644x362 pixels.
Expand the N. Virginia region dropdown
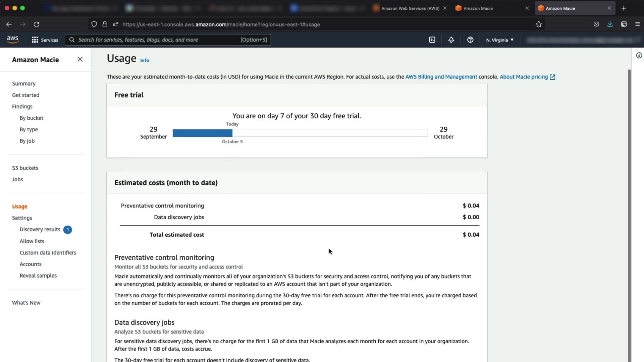(500, 40)
